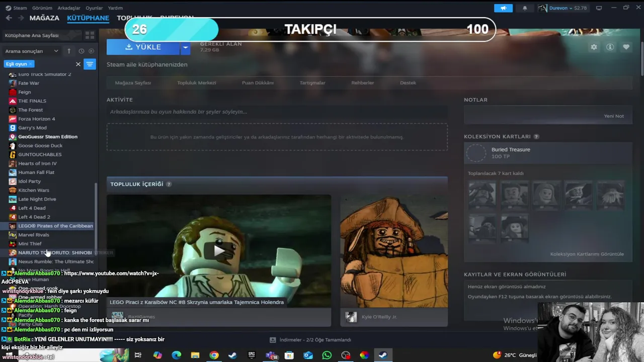Open the Jack Sparrow artwork thumbnail
Screen dimensions: 644x362
coord(394,251)
